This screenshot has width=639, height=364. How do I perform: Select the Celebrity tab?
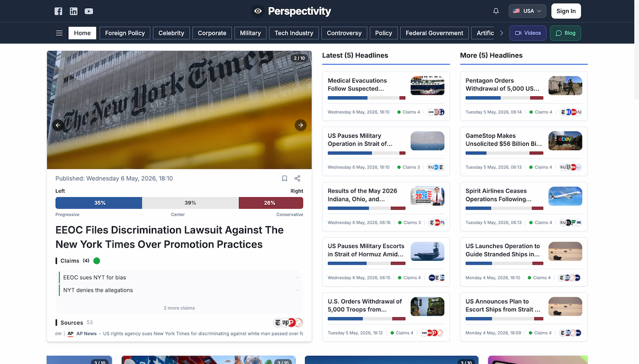(x=171, y=33)
